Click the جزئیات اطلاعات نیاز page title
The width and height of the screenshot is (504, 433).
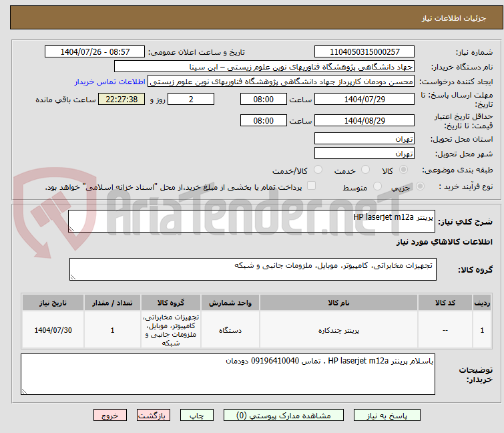(453, 18)
